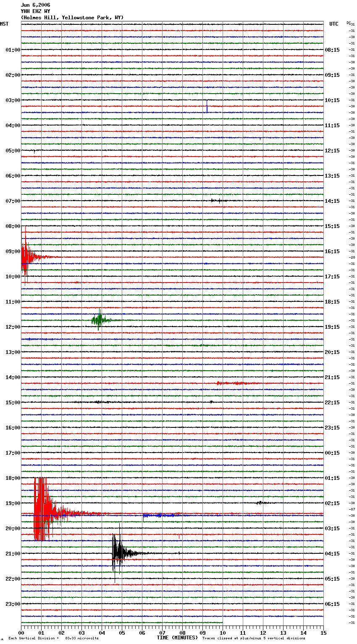Viewport: 357px width, 644px height.
Task: Click the 18:15 UTC time label
Action: tap(332, 302)
